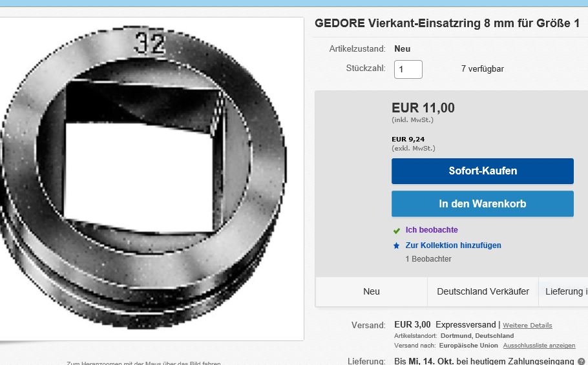Viewport: 588px width, 365px height.
Task: Click the Stückzahl quantity input field
Action: 408,69
